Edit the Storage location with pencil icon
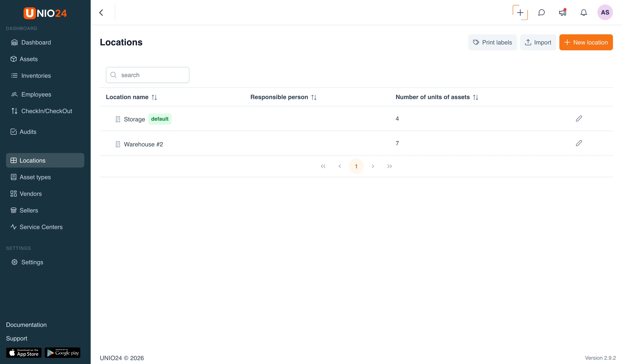Screen dimensions: 622x364 pos(579,119)
